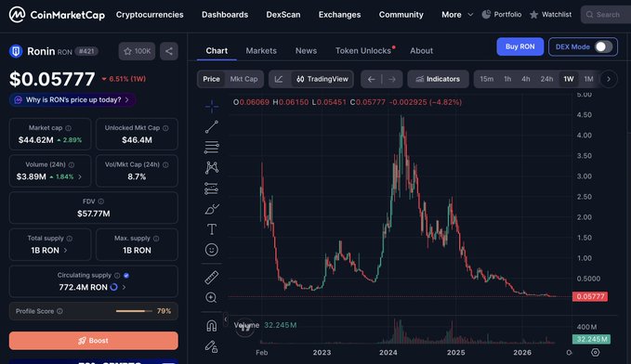
Task: Click the Profile Score info icon
Action: [59, 311]
